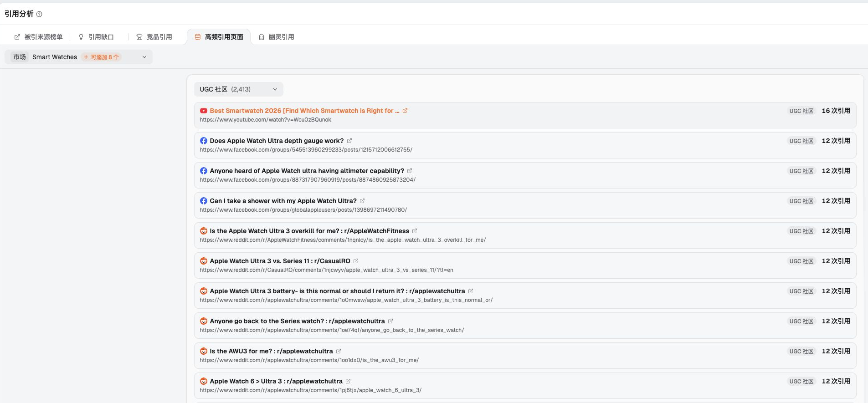
Task: Click Reddit icon on Apple Watch 6 row
Action: click(x=204, y=381)
